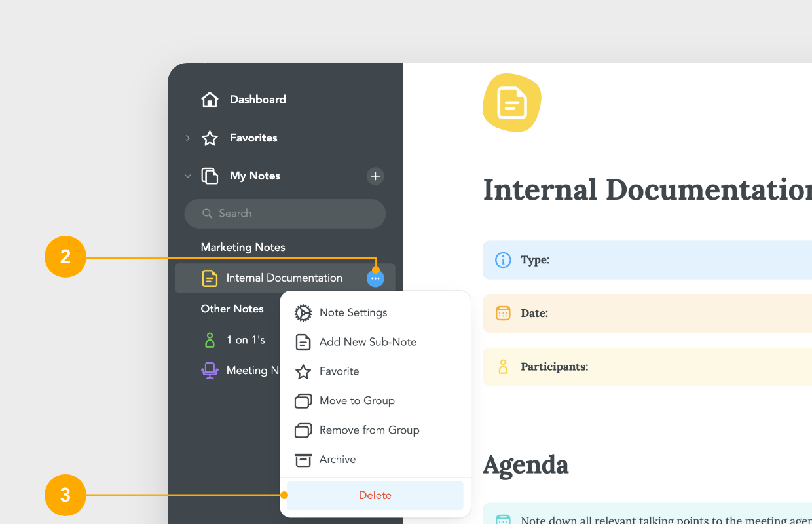Open the Favorites label in sidebar
Image resolution: width=812 pixels, height=524 pixels.
click(253, 138)
